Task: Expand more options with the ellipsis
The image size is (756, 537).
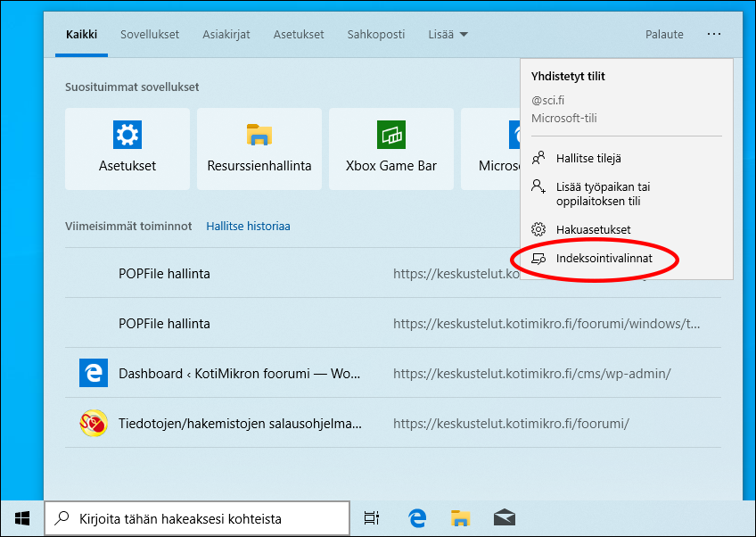Action: point(714,34)
